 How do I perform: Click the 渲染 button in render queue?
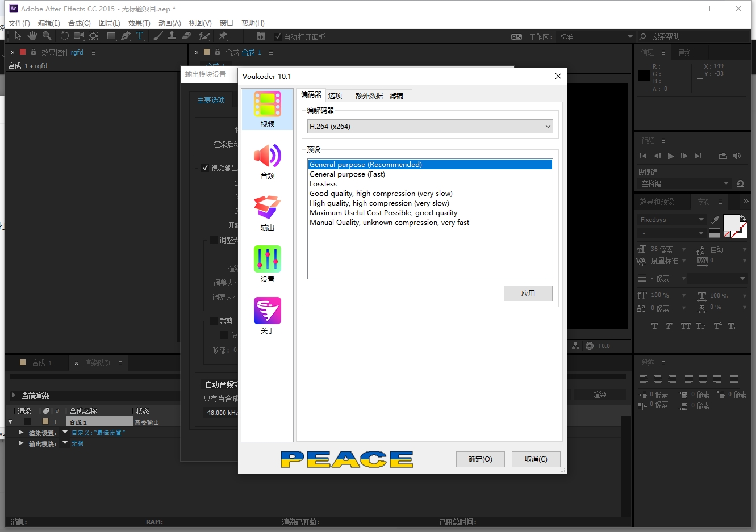point(600,395)
